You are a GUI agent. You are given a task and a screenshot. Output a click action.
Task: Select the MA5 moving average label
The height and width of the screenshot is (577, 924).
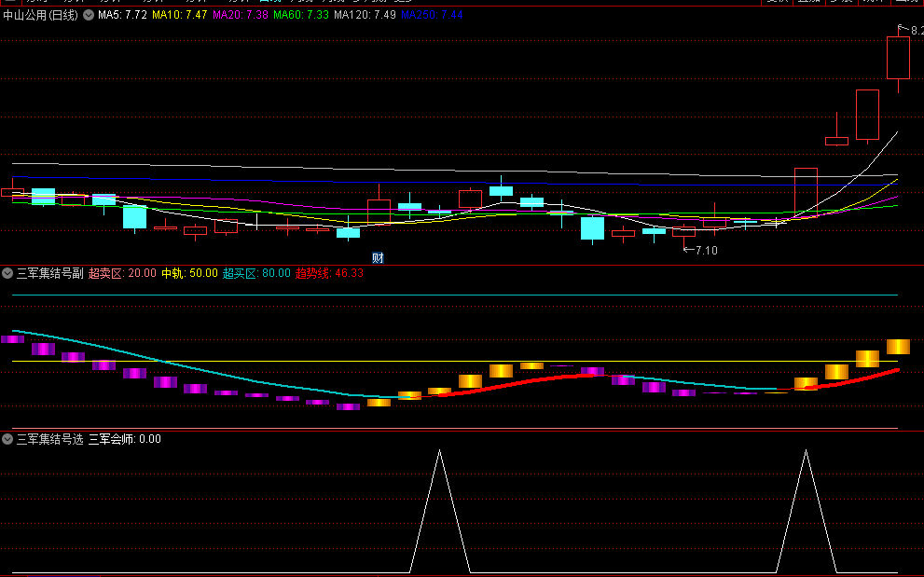[x=122, y=16]
